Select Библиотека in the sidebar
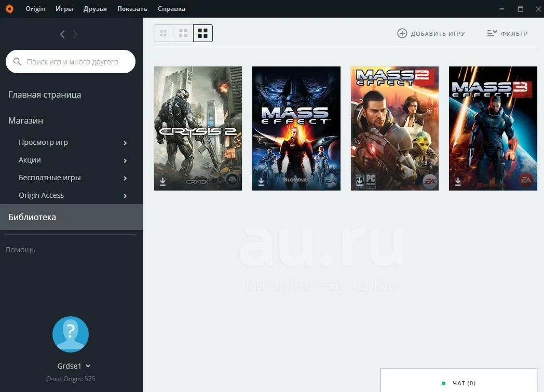 [72, 217]
